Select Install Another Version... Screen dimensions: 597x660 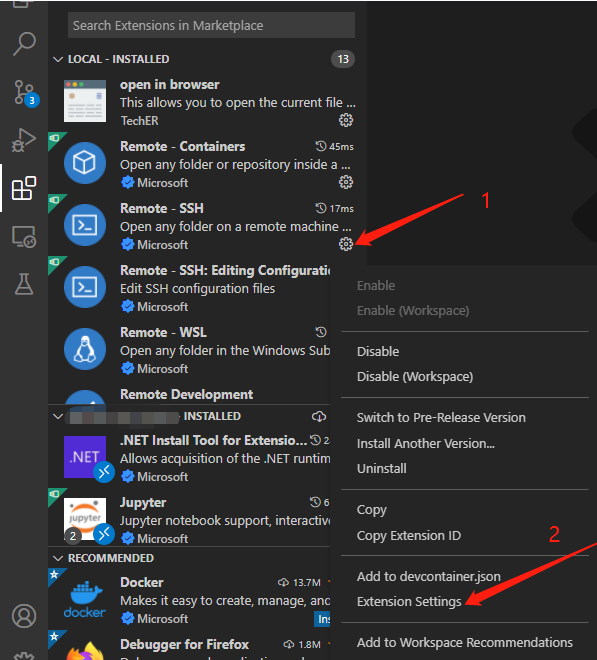click(x=426, y=443)
